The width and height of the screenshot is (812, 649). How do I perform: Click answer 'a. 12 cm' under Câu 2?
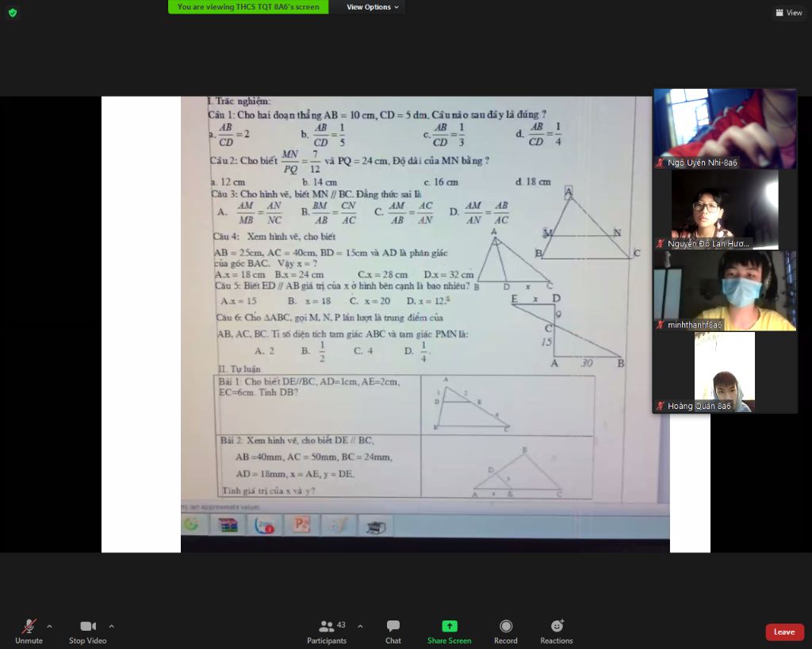228,182
